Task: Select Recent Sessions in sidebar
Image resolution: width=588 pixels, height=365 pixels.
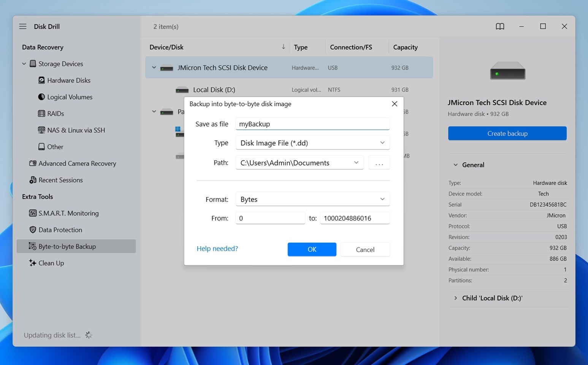Action: pos(60,180)
